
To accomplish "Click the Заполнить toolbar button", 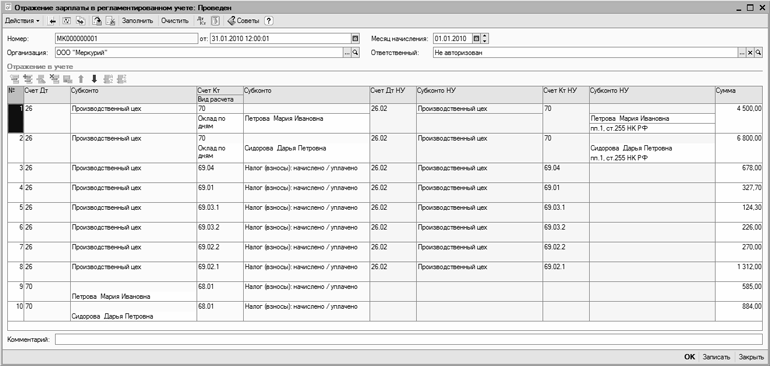I will [x=138, y=21].
